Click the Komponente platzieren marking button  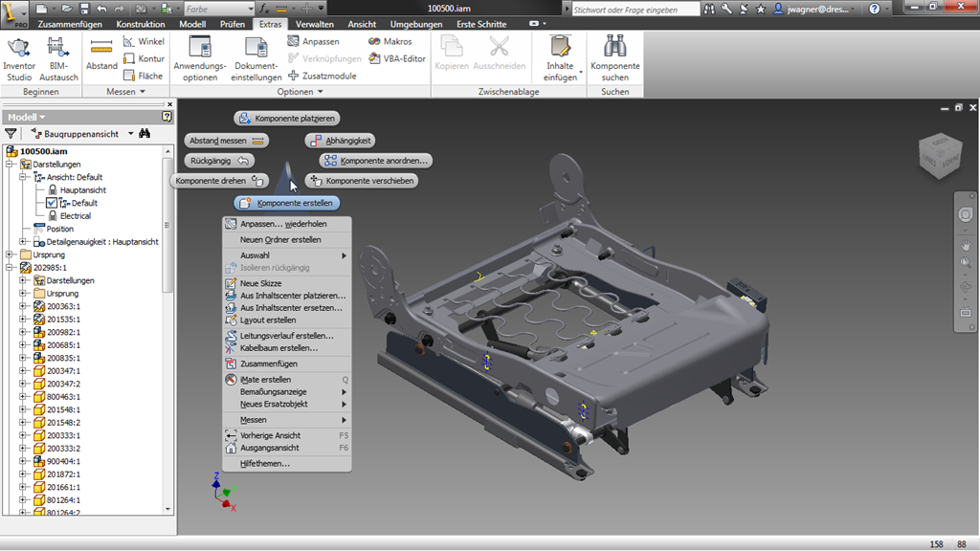[287, 118]
